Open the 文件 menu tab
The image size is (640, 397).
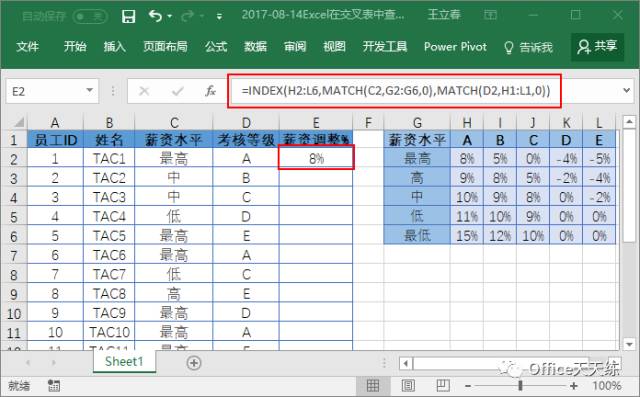click(28, 47)
